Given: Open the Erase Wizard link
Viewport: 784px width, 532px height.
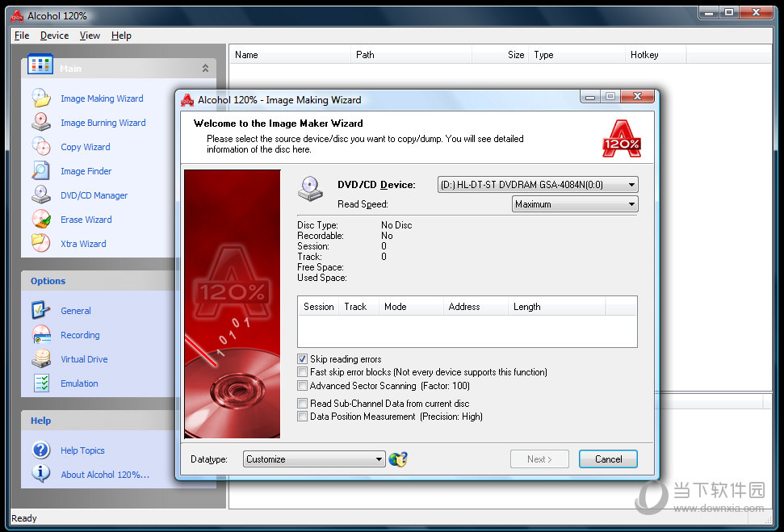Looking at the screenshot, I should (x=86, y=220).
